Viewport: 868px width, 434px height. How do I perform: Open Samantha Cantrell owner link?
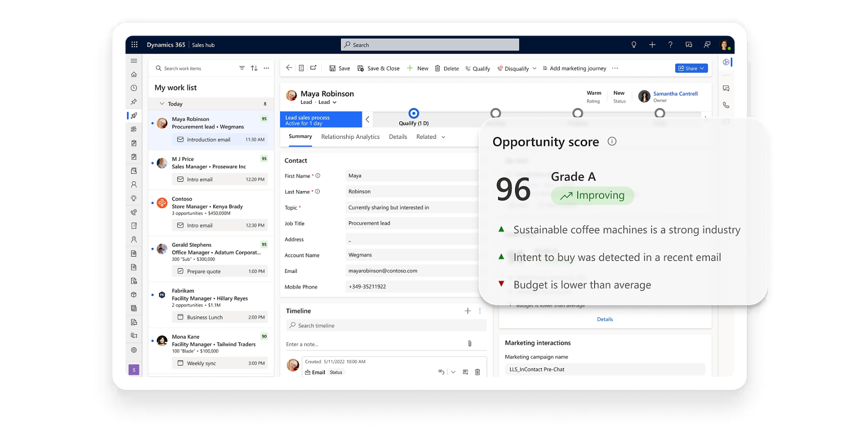point(675,94)
